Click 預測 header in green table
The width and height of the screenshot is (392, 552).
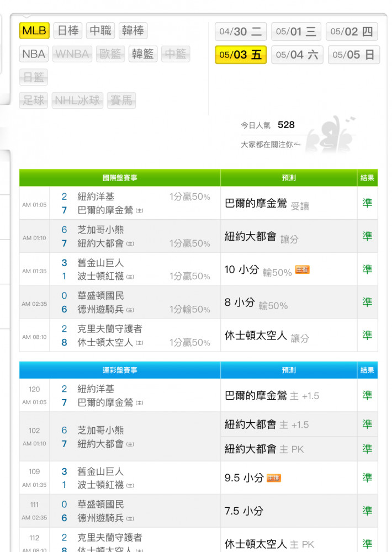289,178
